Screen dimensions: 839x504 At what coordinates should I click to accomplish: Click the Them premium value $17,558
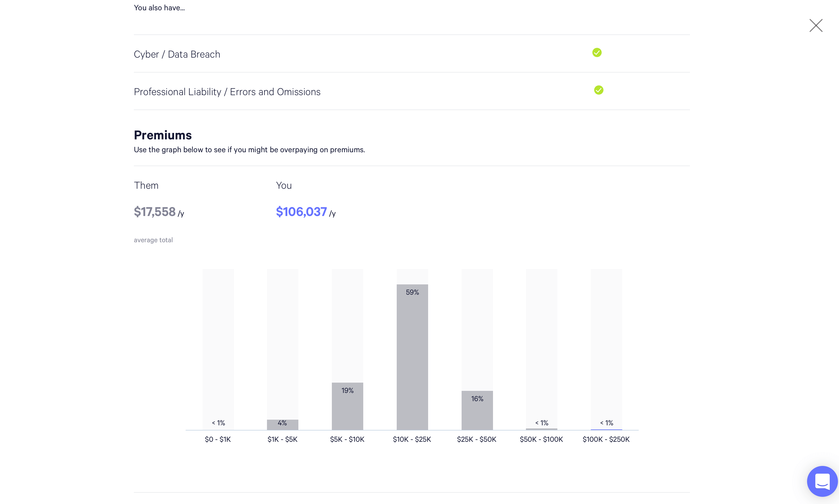(155, 212)
